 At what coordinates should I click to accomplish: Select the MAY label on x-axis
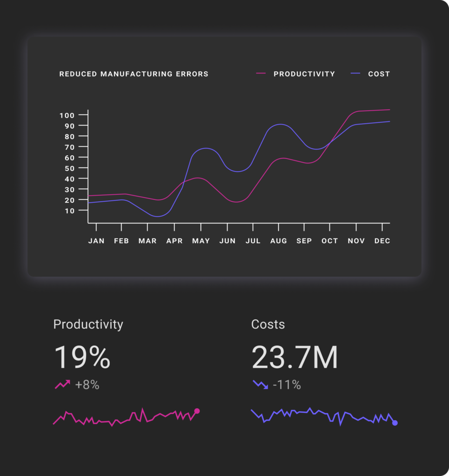(201, 241)
